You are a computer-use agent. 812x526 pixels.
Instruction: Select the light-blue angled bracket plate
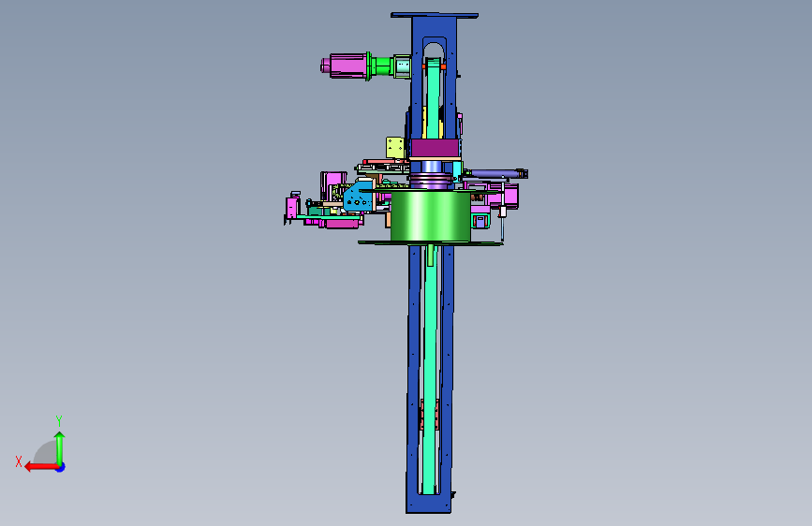click(x=358, y=196)
